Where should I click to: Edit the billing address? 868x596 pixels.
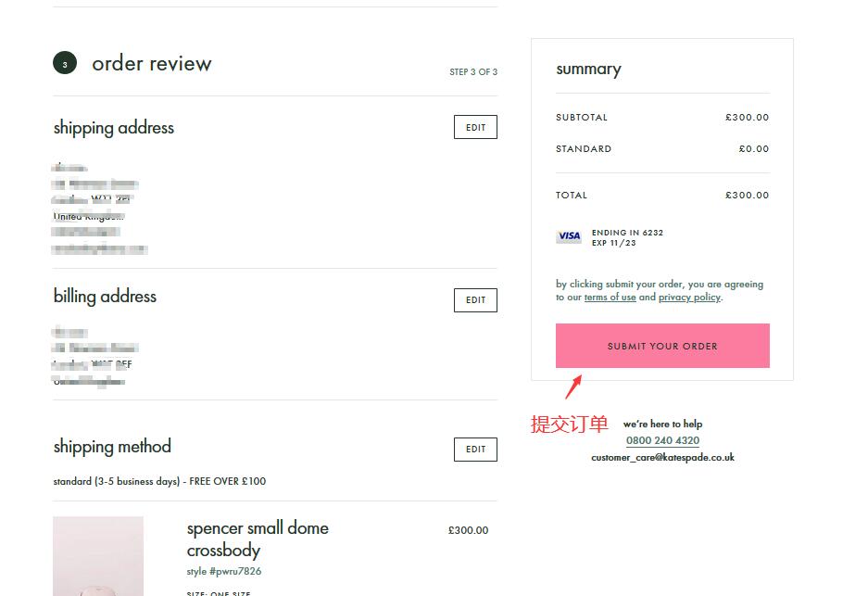[x=475, y=300]
